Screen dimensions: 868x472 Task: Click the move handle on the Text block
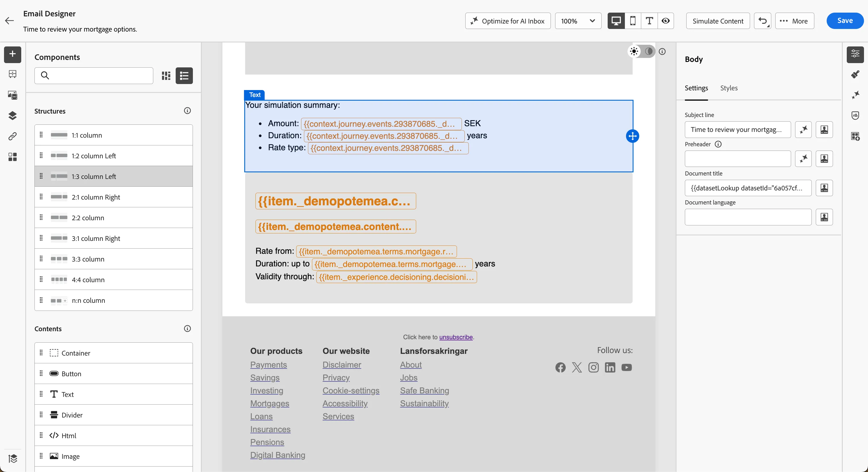coord(632,136)
